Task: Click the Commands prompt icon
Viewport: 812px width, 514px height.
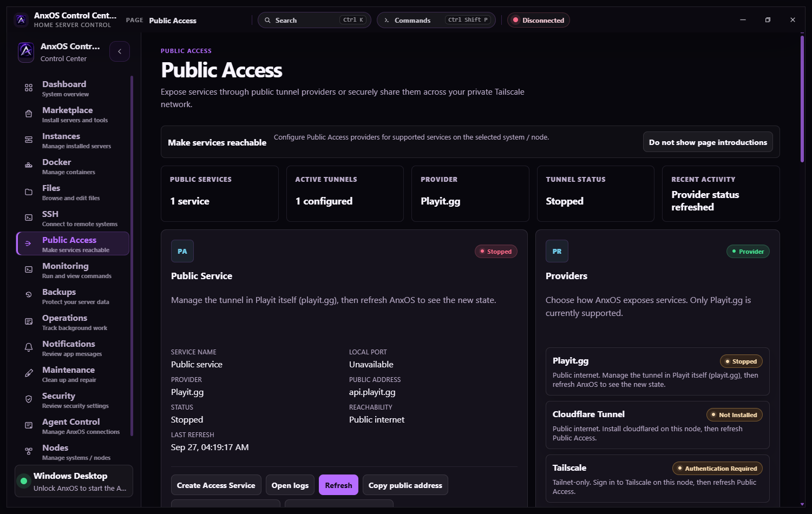Action: pyautogui.click(x=387, y=20)
